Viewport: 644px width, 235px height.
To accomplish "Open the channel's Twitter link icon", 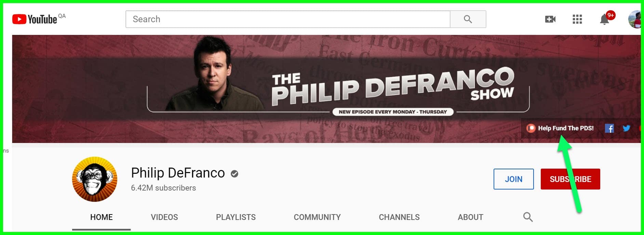I will pos(626,128).
